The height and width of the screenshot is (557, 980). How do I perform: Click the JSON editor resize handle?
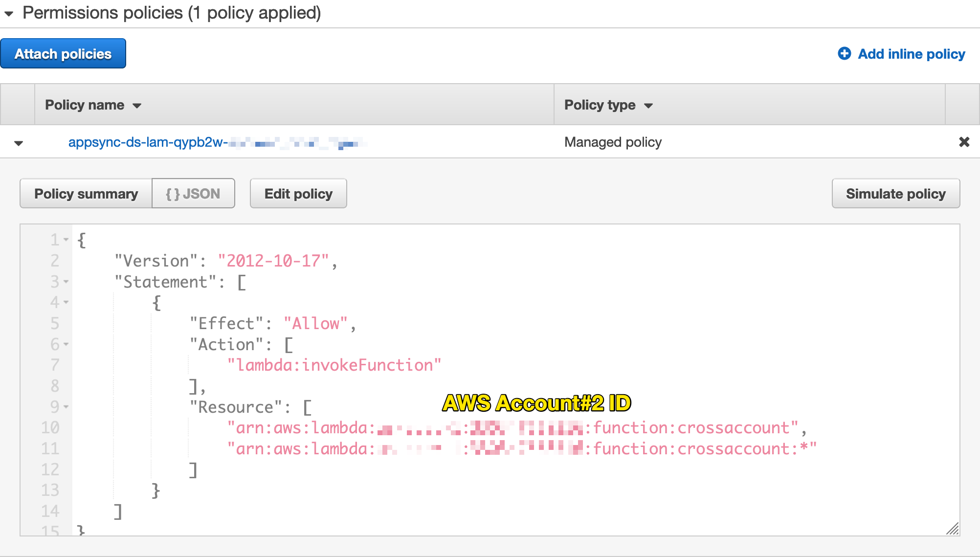coord(953,529)
